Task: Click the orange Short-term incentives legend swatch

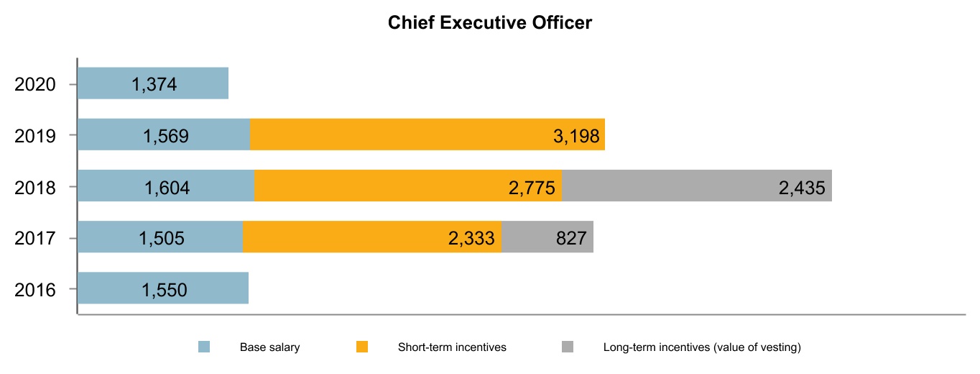Action: [x=362, y=347]
